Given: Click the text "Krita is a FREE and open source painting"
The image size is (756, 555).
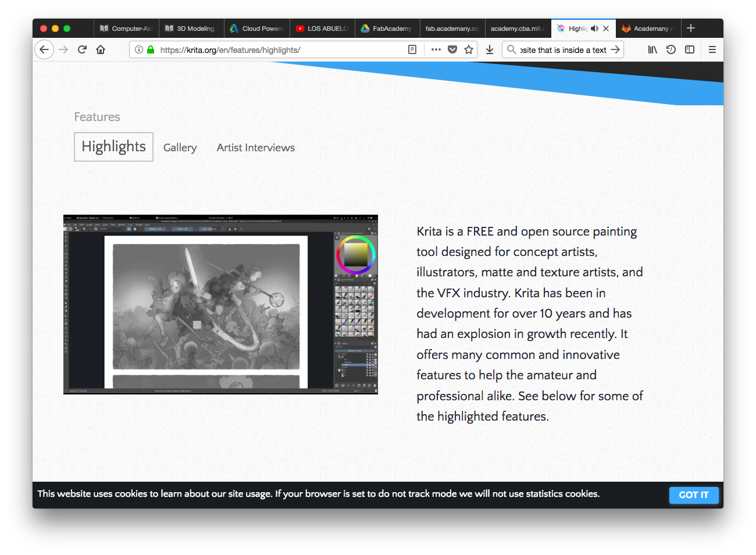Looking at the screenshot, I should click(x=527, y=232).
